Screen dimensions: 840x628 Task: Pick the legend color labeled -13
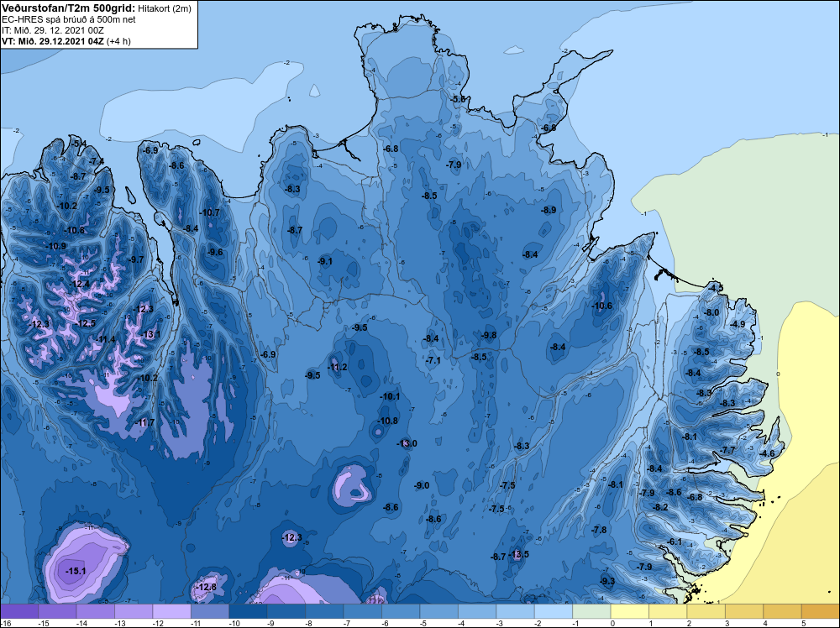click(x=134, y=611)
